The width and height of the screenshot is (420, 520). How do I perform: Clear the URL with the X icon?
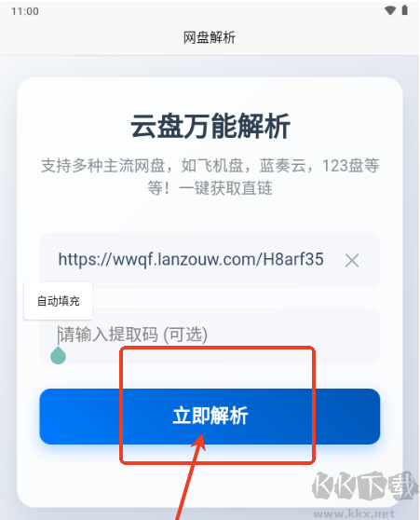pyautogui.click(x=352, y=260)
